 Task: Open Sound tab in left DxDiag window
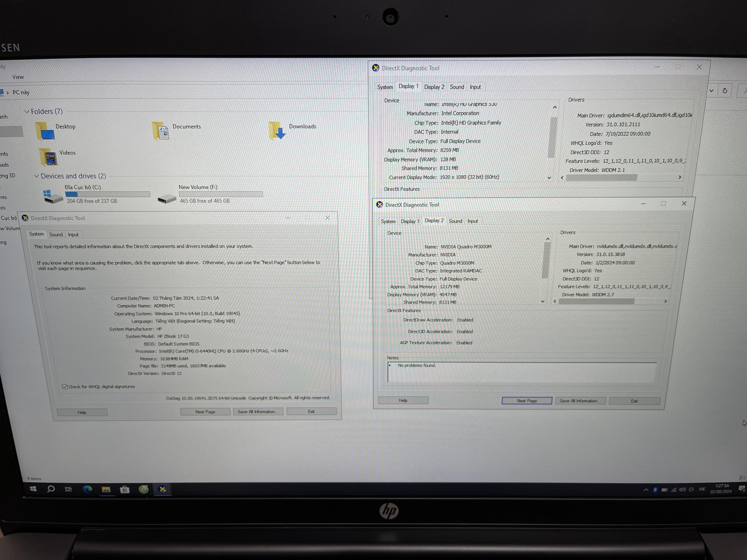point(56,235)
